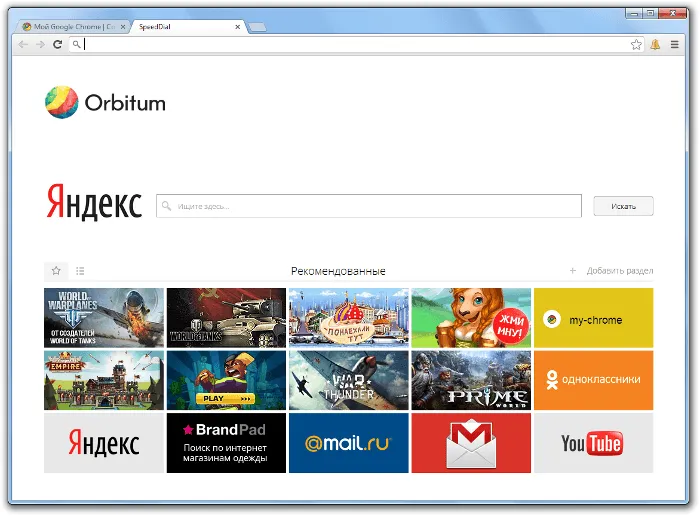Maximize the browser window
Viewport: 700px width, 516px height.
tap(650, 13)
